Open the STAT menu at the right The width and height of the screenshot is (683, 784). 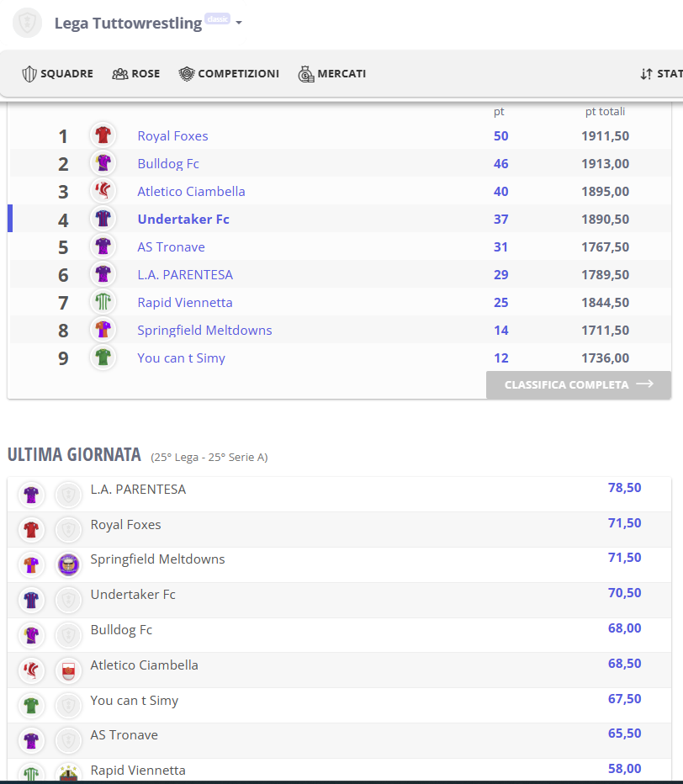tap(661, 73)
